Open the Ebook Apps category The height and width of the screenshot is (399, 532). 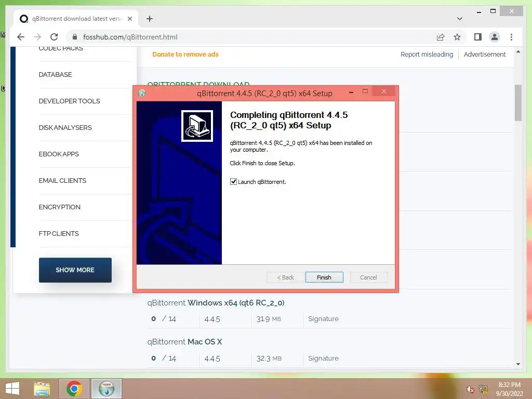[x=59, y=154]
